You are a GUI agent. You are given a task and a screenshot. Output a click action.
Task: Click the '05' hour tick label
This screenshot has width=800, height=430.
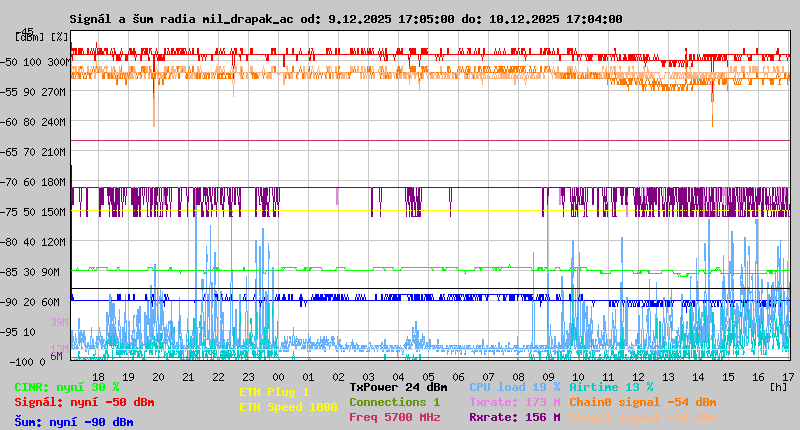tap(428, 377)
